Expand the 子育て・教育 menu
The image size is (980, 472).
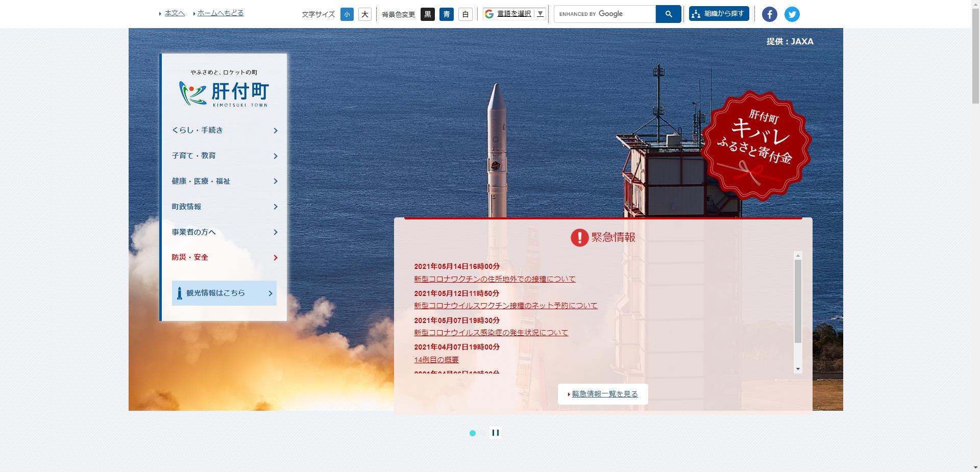point(224,156)
